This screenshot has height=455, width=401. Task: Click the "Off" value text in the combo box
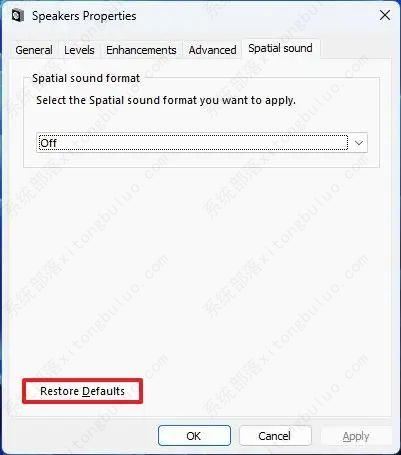(x=49, y=143)
